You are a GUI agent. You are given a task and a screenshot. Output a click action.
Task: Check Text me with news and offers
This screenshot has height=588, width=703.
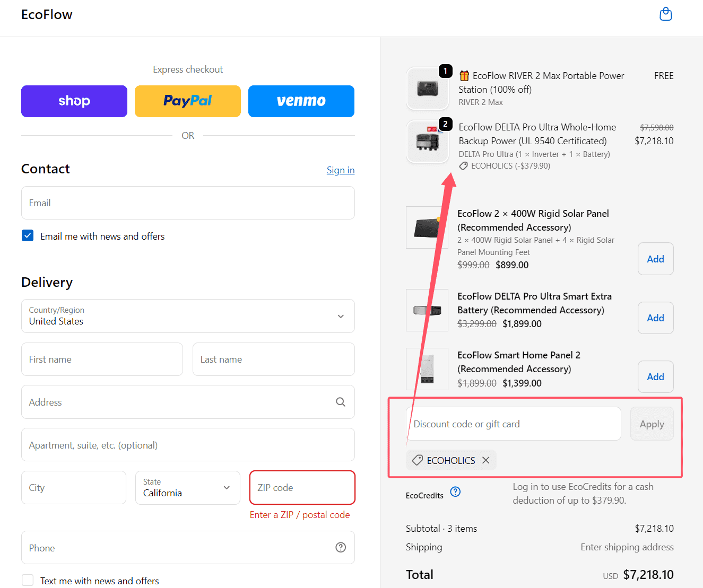[28, 581]
